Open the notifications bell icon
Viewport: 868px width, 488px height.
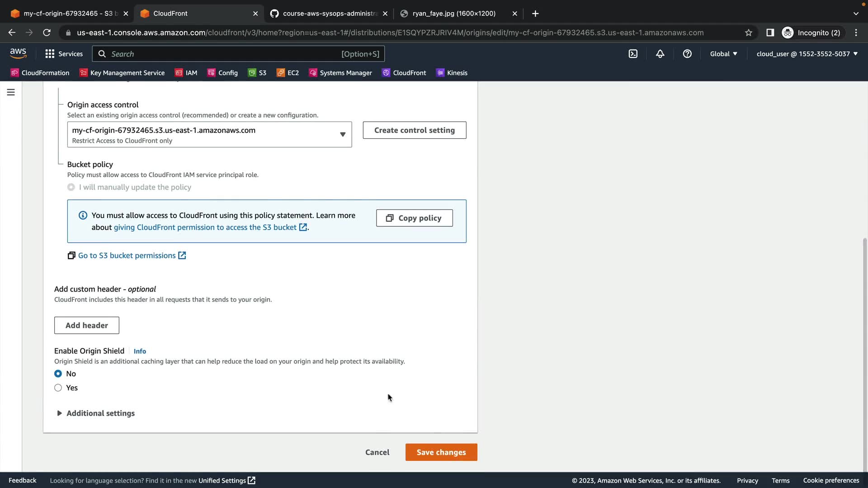tap(660, 54)
